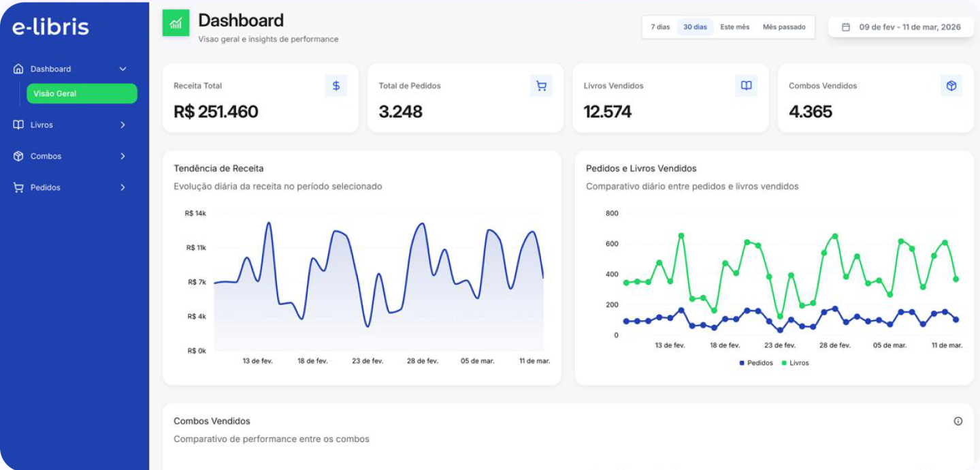Select the Este mês period tab
This screenshot has height=470, width=980.
pyautogui.click(x=734, y=27)
